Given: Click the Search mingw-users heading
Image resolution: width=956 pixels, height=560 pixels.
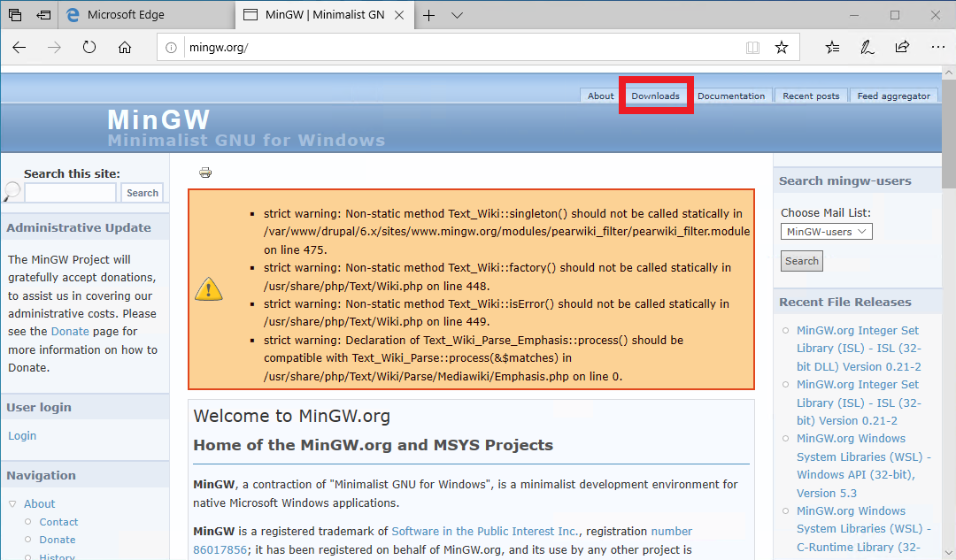Looking at the screenshot, I should (845, 181).
